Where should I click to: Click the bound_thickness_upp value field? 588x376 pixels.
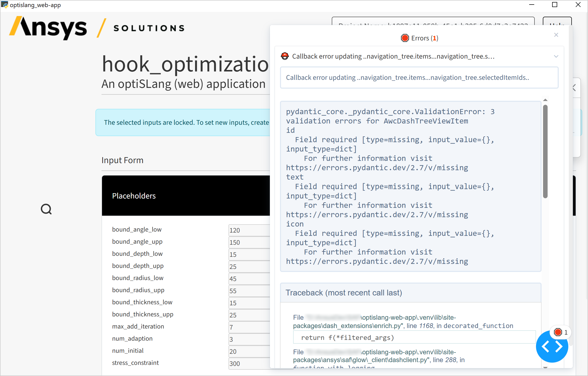click(x=249, y=315)
